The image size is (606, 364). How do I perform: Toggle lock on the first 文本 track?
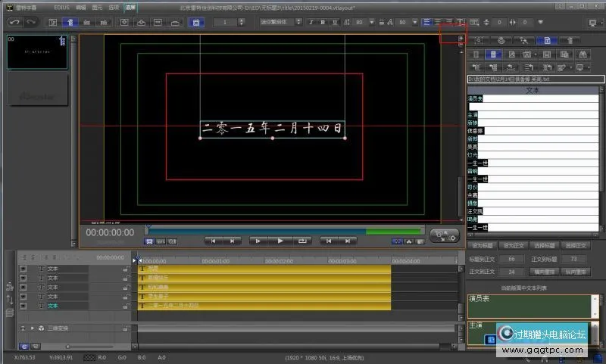pos(126,269)
